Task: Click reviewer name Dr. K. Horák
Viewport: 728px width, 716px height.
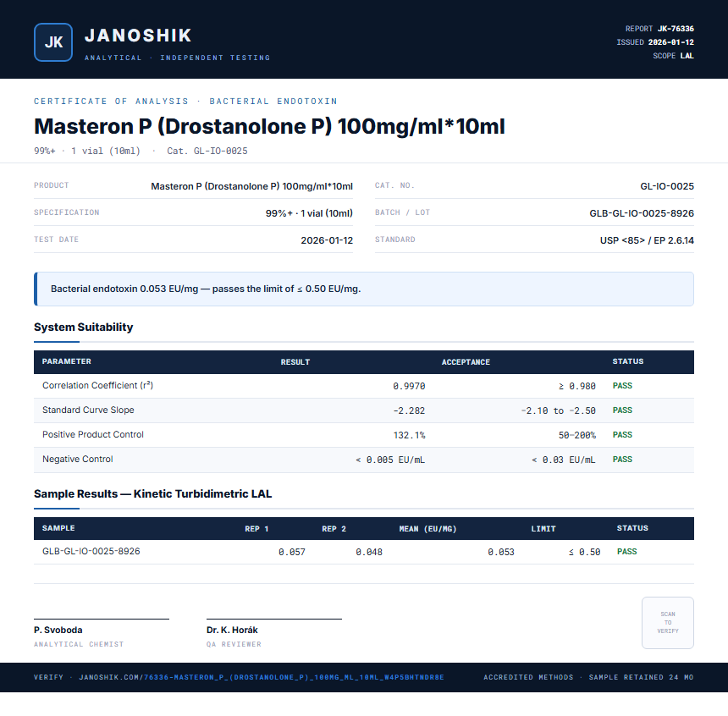Action: 232,631
